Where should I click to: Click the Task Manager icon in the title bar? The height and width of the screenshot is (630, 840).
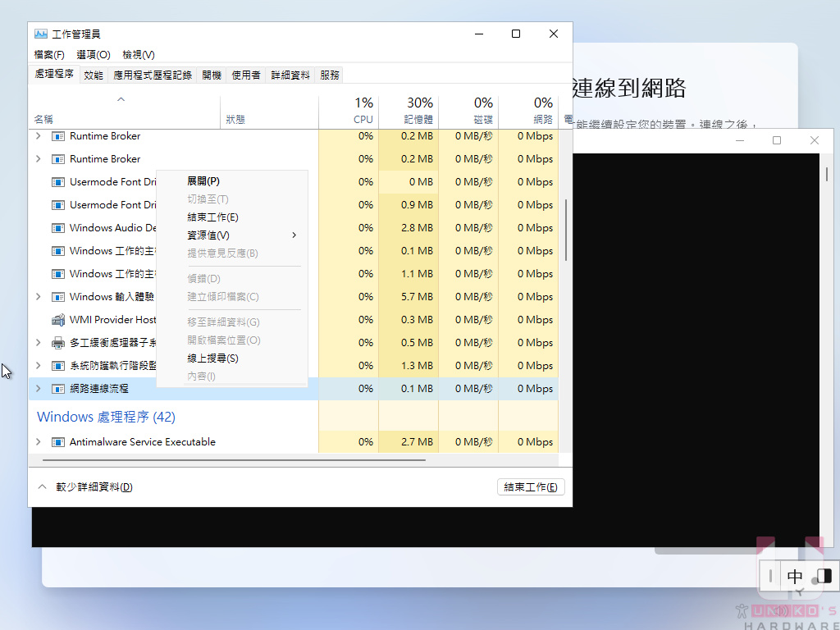coord(41,34)
